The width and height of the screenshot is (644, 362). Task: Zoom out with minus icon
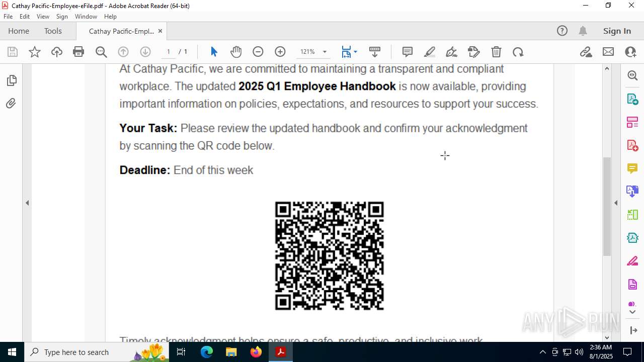coord(258,52)
